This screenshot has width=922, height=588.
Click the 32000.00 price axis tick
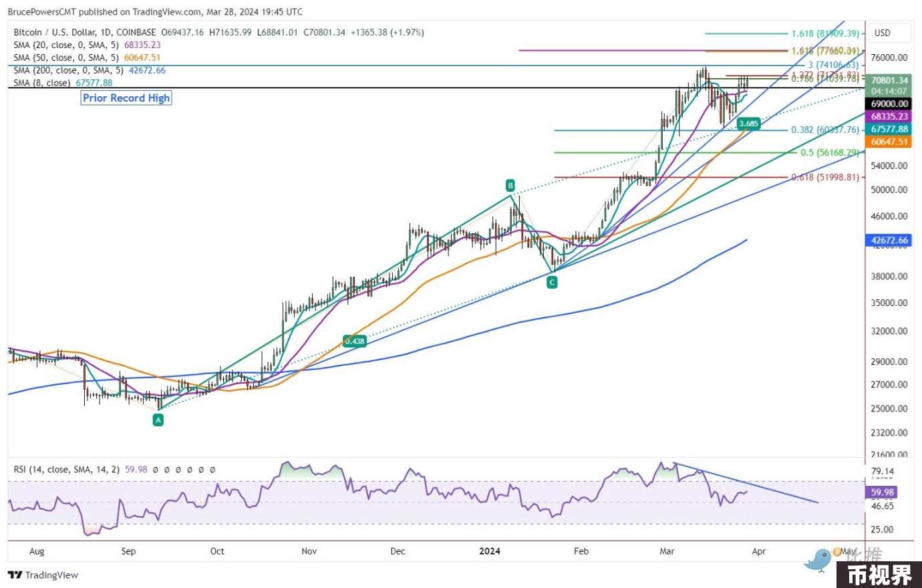[x=890, y=331]
